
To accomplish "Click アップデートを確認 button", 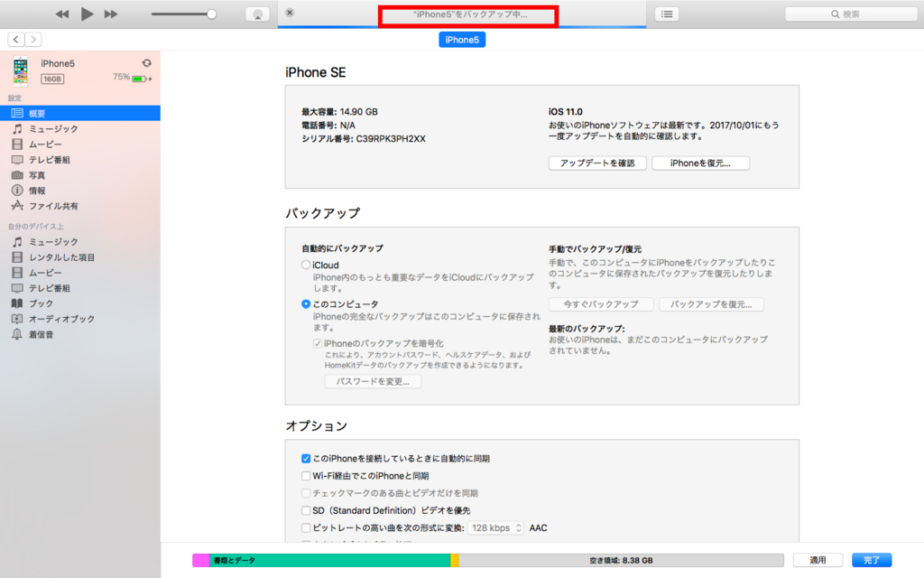I will coord(597,163).
